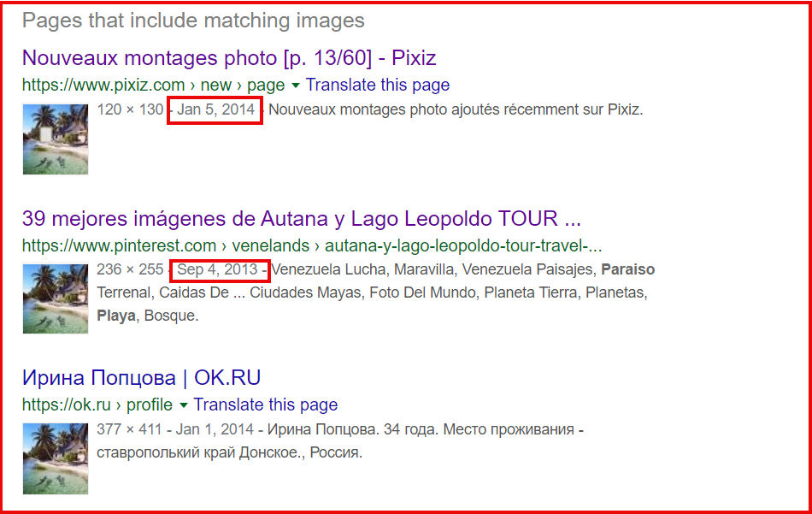Click the 236 × 255 image size text
This screenshot has width=812, height=514.
tap(130, 269)
